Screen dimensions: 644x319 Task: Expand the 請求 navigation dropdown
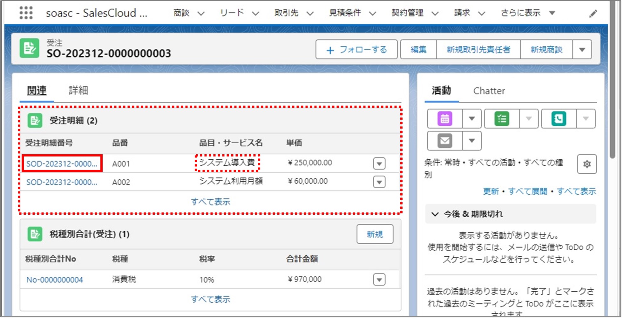click(482, 13)
